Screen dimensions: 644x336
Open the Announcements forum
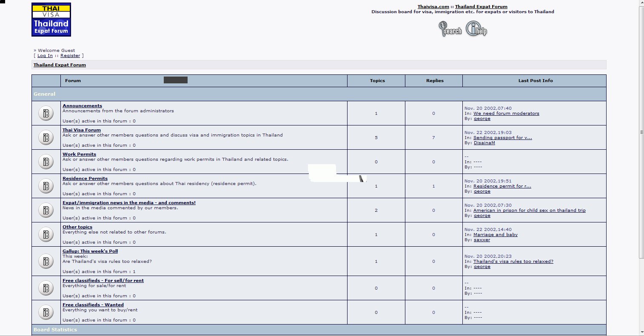click(x=82, y=105)
